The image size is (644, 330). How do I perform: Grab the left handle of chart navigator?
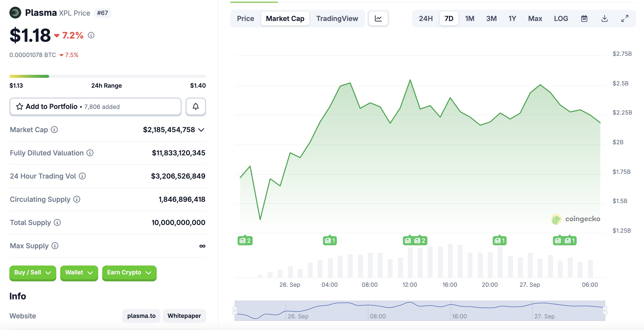point(235,310)
